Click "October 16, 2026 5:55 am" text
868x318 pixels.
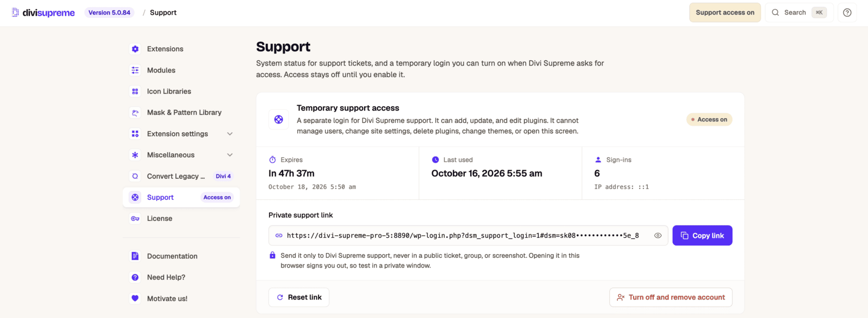(x=487, y=173)
